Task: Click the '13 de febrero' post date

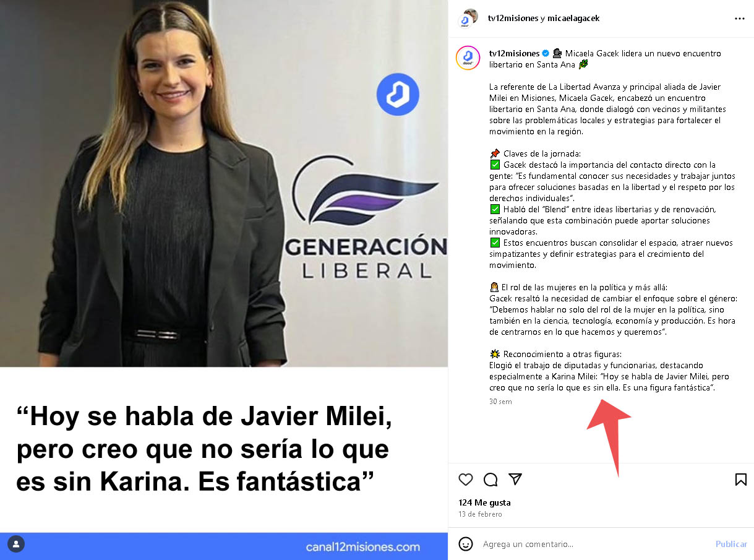Action: 480,514
